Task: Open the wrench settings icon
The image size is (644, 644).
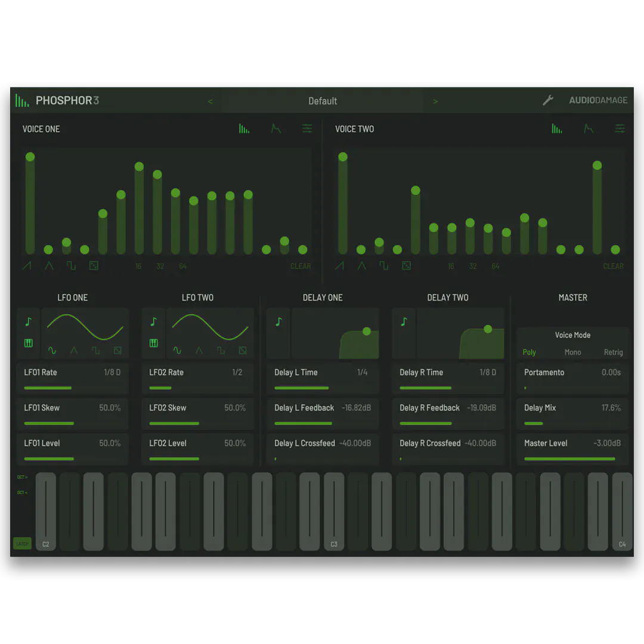Action: (x=547, y=101)
